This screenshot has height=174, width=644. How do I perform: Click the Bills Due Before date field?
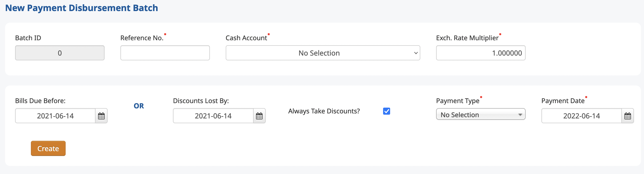click(x=55, y=116)
